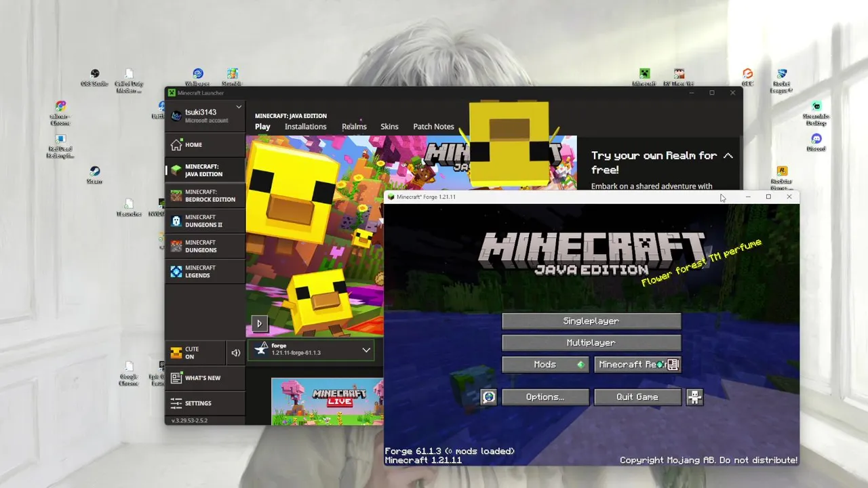Click the forge anvil installation icon
Screen dimensions: 868x488
[x=260, y=350]
